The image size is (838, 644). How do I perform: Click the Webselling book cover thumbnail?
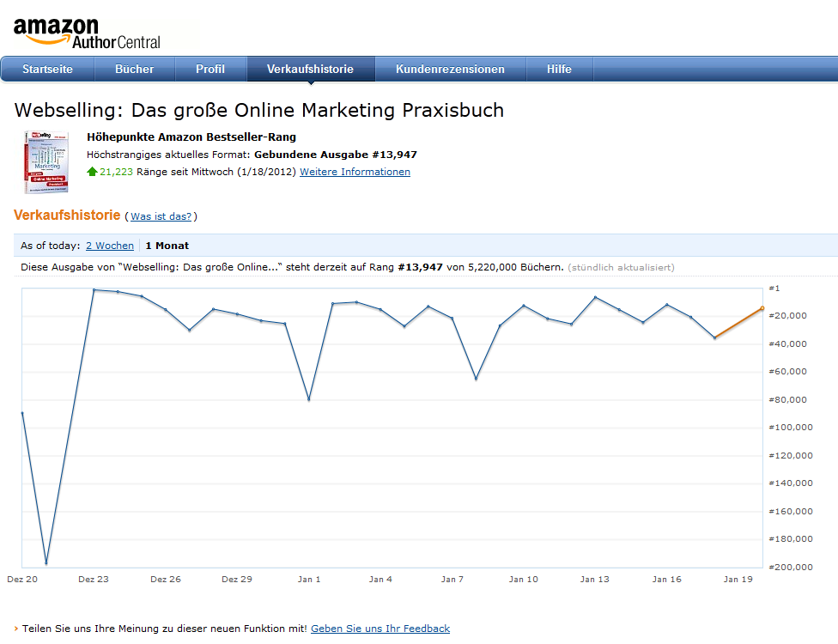46,162
